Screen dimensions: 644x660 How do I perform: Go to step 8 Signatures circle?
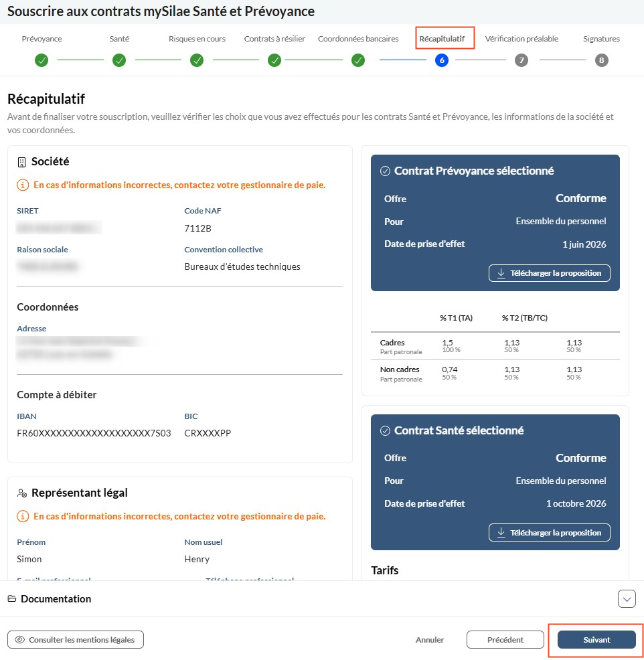pos(601,60)
